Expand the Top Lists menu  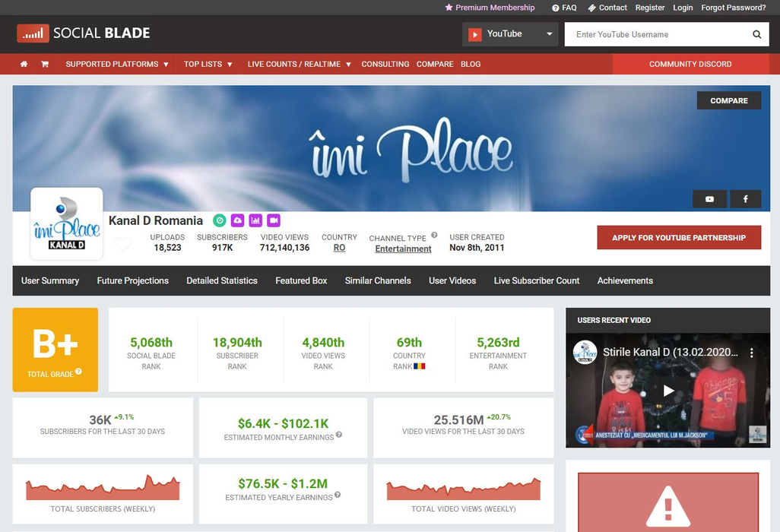pos(208,64)
